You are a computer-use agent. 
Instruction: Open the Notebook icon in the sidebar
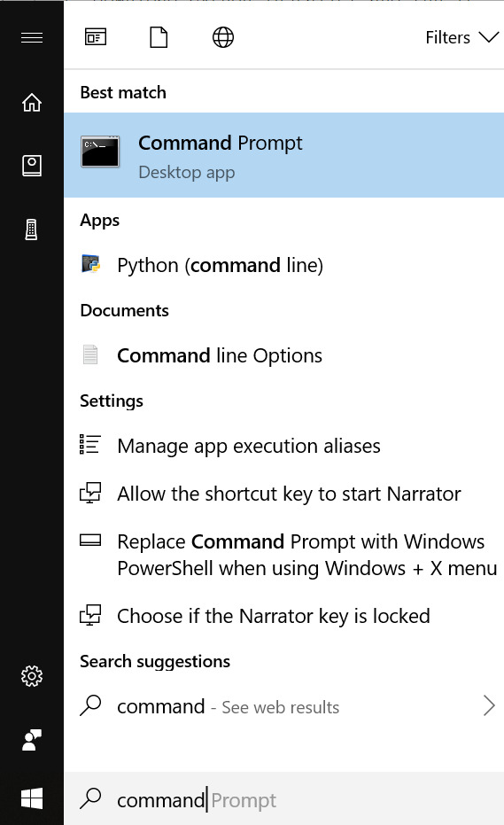[x=32, y=166]
